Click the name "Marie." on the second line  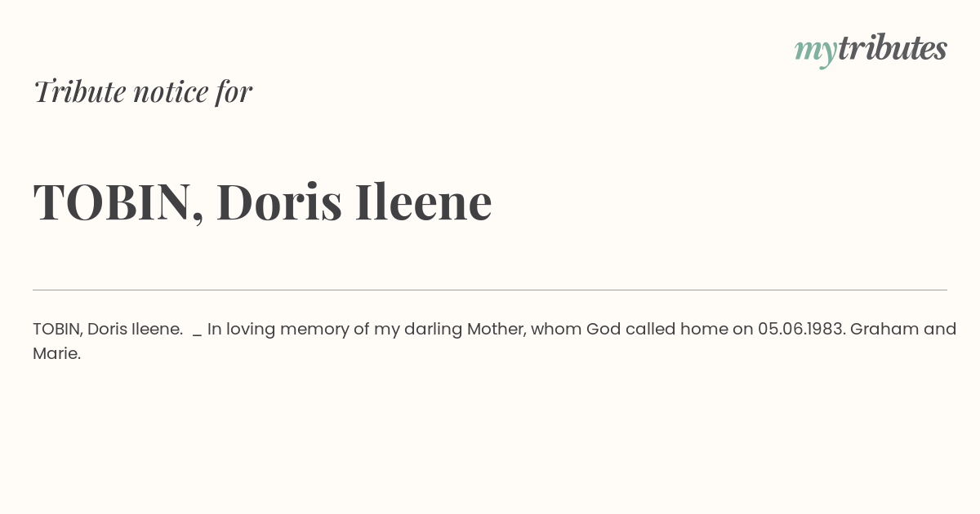coord(57,353)
